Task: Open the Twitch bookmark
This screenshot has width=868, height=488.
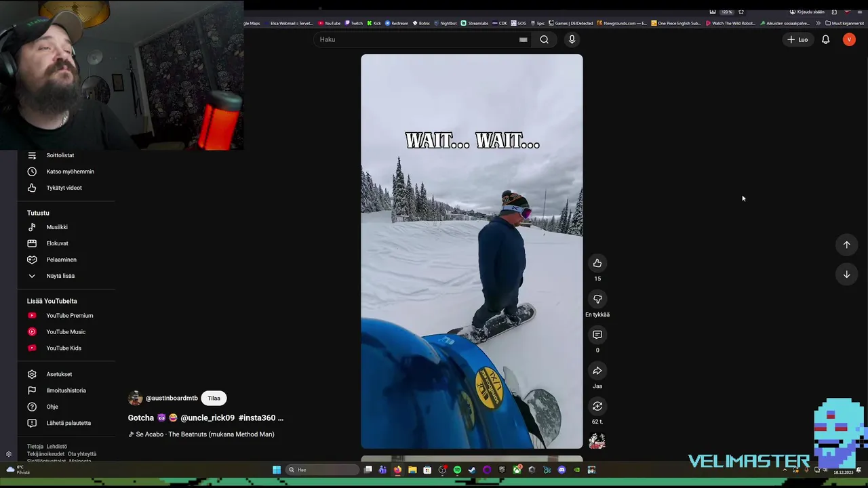Action: pos(353,23)
